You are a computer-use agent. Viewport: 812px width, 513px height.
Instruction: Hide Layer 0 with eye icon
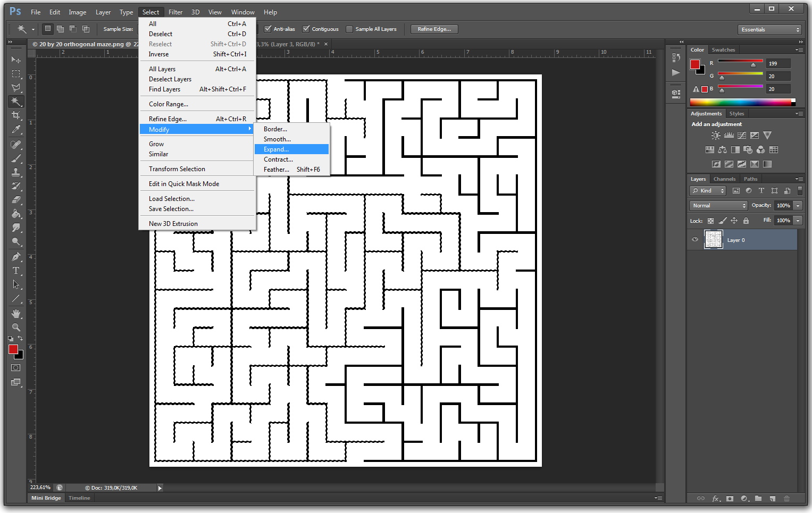click(694, 240)
